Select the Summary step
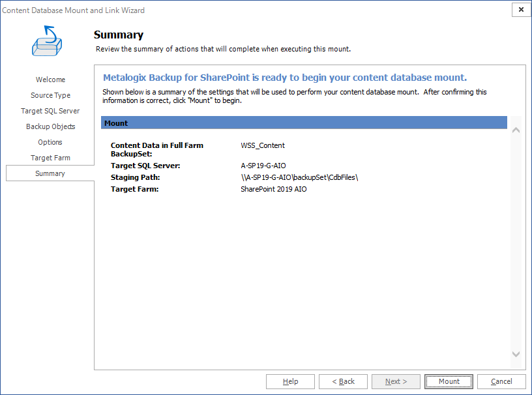The height and width of the screenshot is (395, 532). pyautogui.click(x=50, y=173)
